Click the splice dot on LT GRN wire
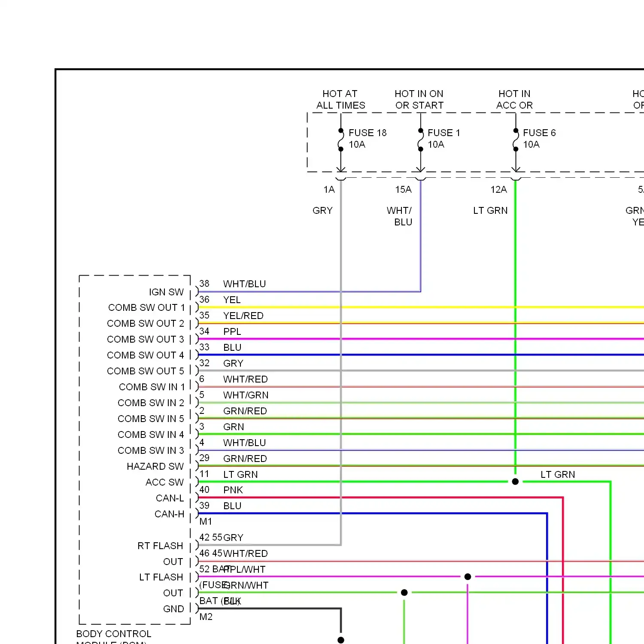This screenshot has height=644, width=644. pos(516,482)
